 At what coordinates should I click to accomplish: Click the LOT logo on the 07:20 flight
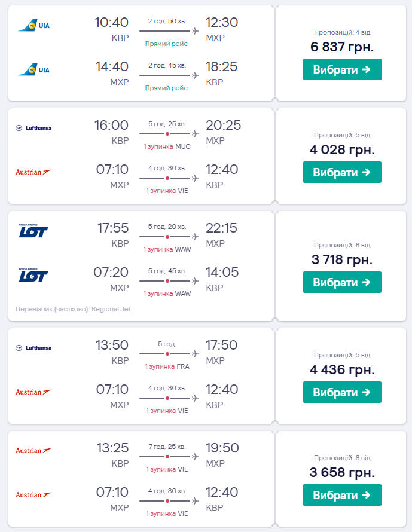(x=33, y=276)
